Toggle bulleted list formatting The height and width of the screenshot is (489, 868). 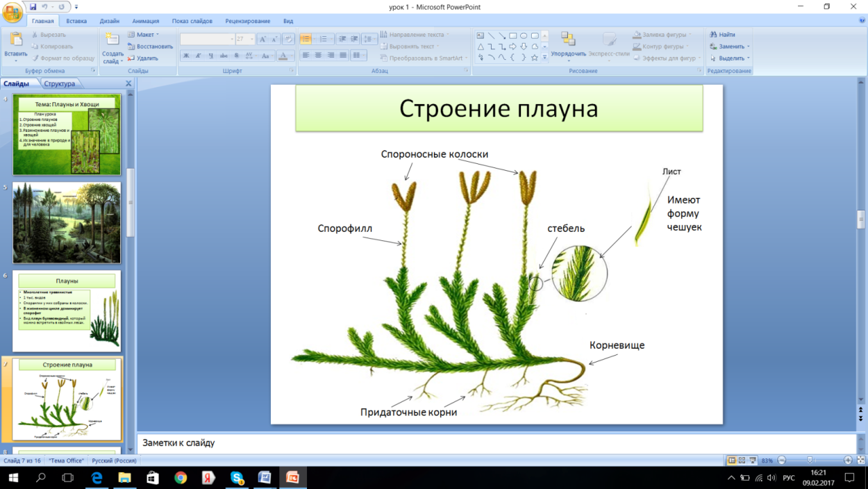305,39
